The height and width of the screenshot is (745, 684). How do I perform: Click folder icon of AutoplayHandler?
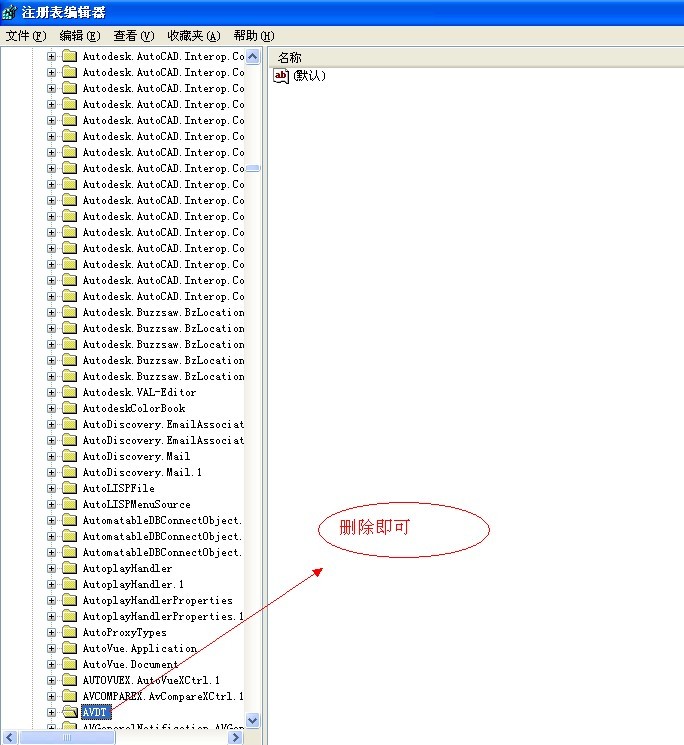tap(70, 568)
